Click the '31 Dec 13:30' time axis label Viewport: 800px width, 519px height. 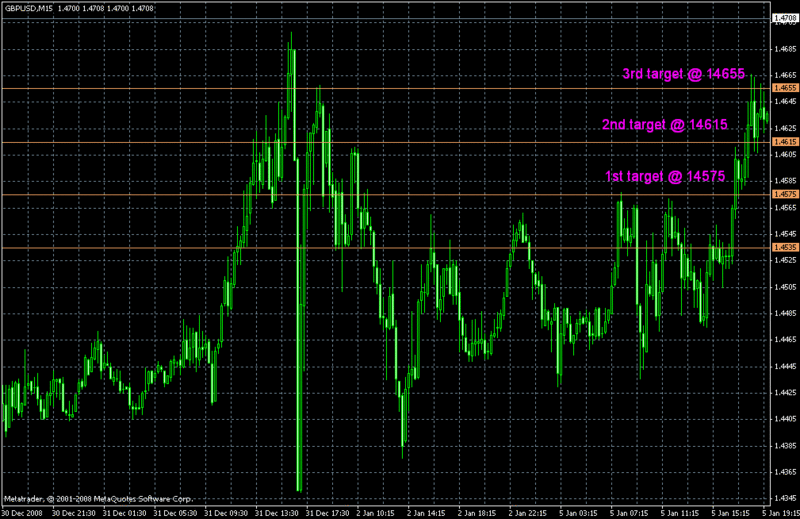coord(277,513)
